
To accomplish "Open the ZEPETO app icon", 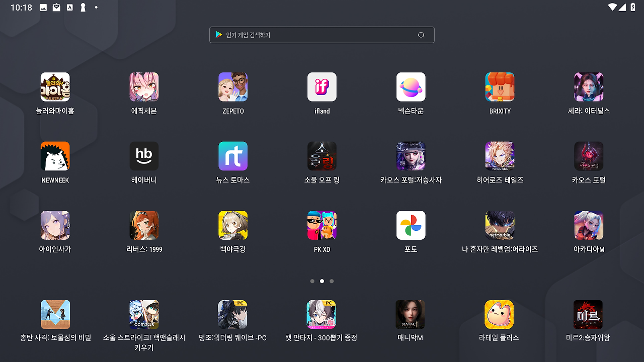I will 233,87.
